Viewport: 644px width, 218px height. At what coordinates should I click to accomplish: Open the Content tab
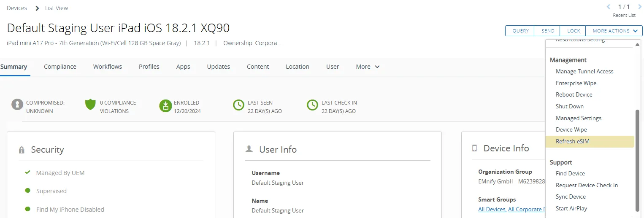pos(258,67)
